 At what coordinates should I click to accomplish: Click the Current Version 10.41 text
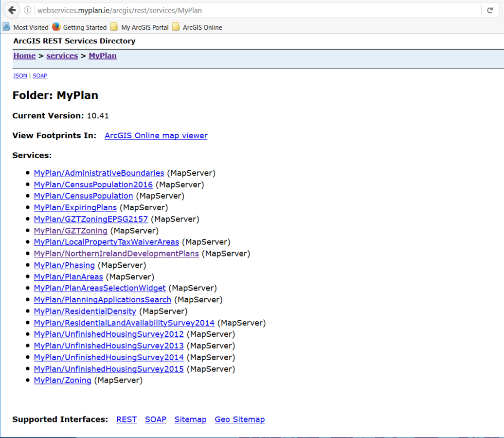pos(60,116)
